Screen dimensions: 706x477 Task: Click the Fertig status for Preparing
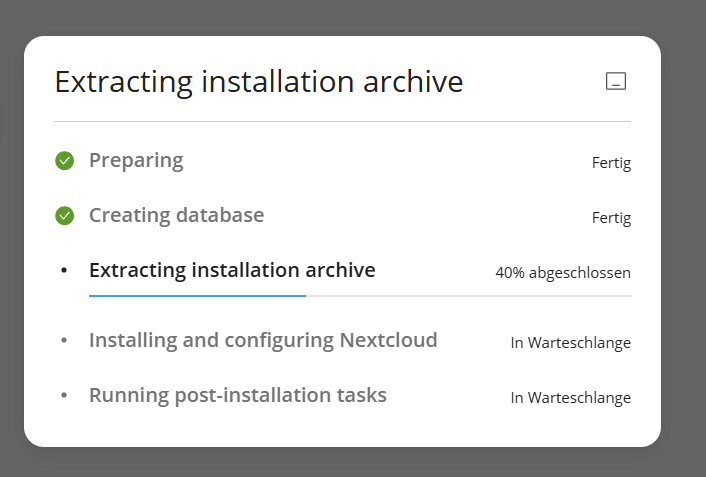(x=611, y=163)
